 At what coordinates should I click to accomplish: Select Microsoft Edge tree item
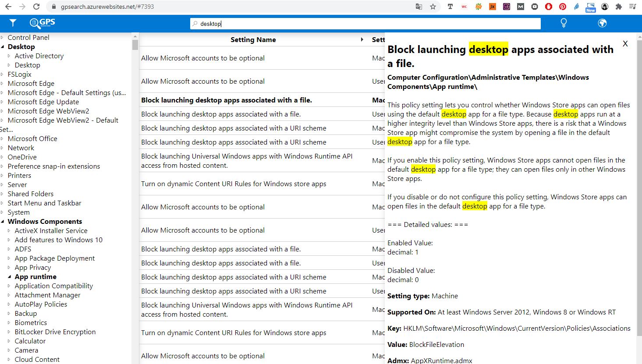point(31,84)
